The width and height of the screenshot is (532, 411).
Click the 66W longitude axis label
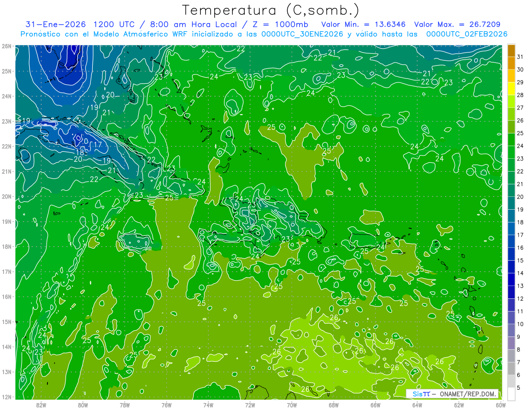pyautogui.click(x=376, y=404)
